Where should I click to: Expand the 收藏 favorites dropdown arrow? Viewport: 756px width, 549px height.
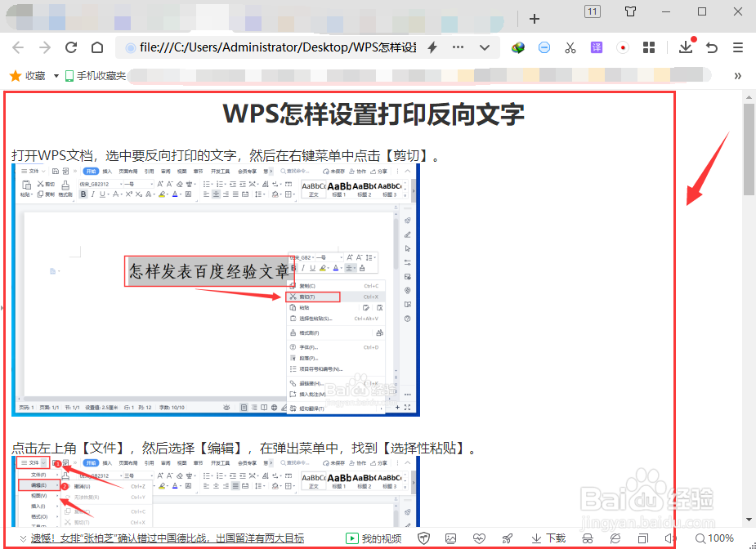56,76
